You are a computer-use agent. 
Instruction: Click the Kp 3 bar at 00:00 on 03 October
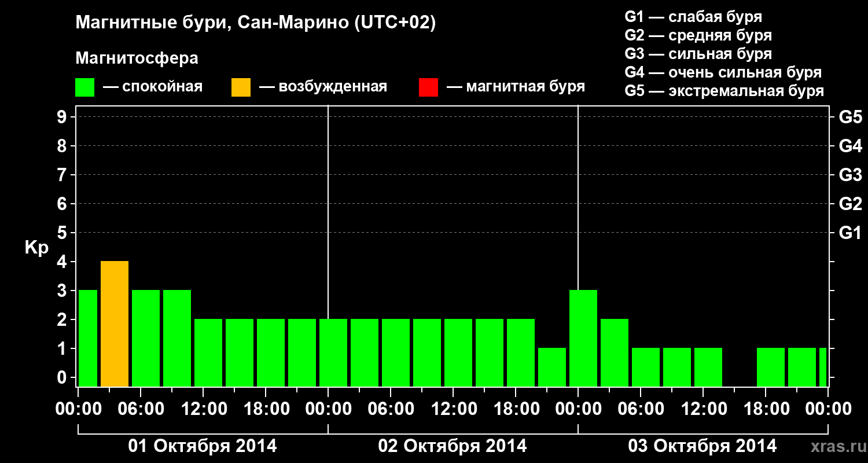(583, 339)
